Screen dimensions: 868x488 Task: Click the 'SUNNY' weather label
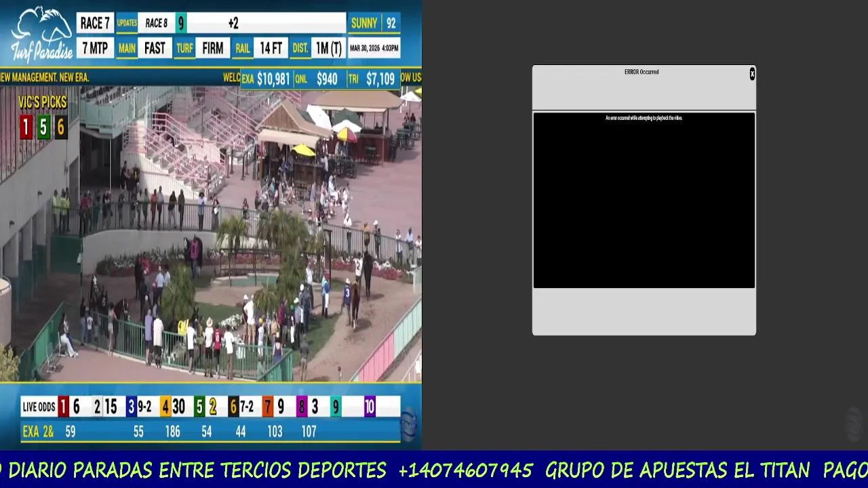364,24
